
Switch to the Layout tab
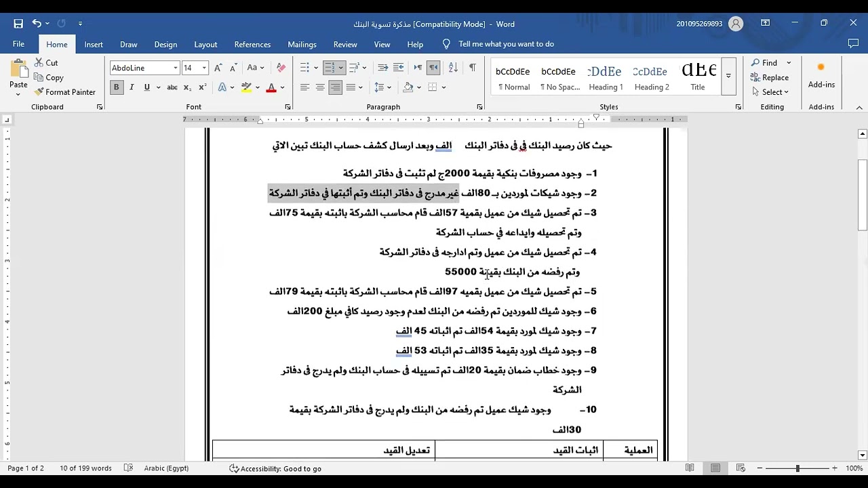205,44
